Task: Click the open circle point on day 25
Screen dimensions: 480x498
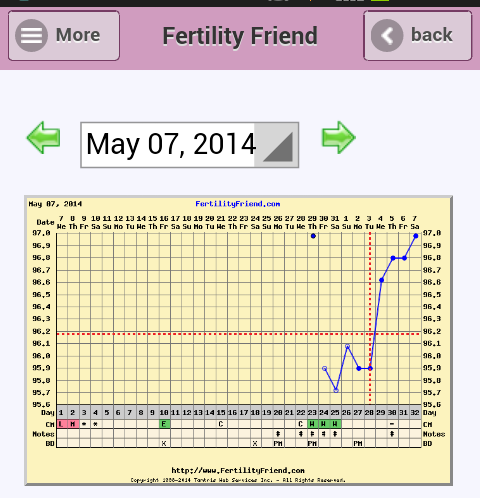Action: [336, 390]
